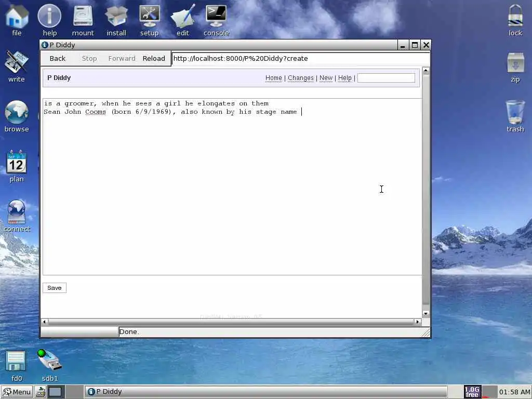Minimize the P Diddy browser window

click(403, 45)
